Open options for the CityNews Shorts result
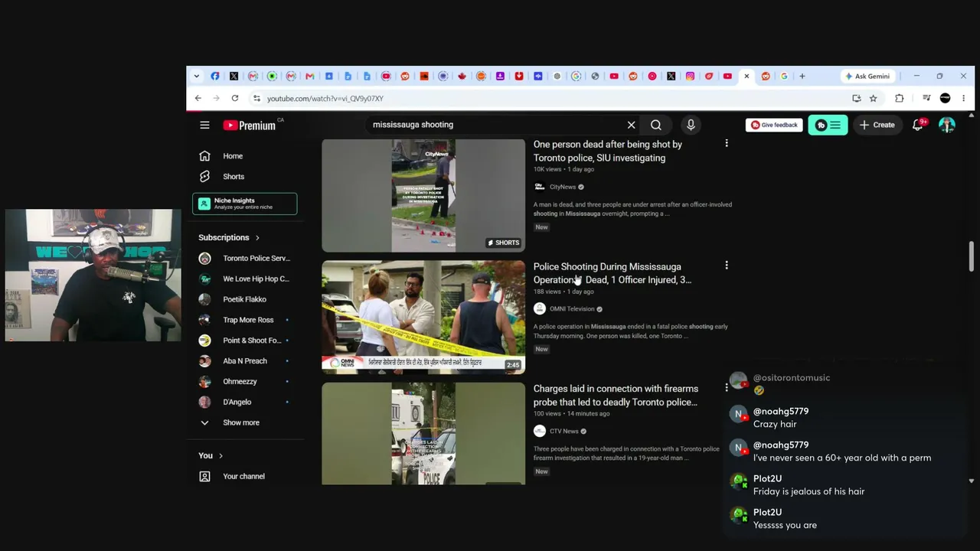980x551 pixels. pos(727,143)
